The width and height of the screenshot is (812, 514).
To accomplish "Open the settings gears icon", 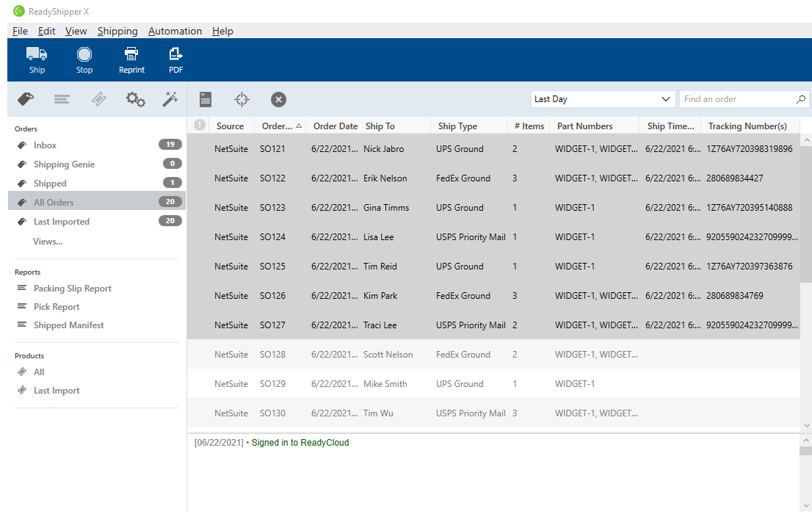I will pyautogui.click(x=136, y=99).
